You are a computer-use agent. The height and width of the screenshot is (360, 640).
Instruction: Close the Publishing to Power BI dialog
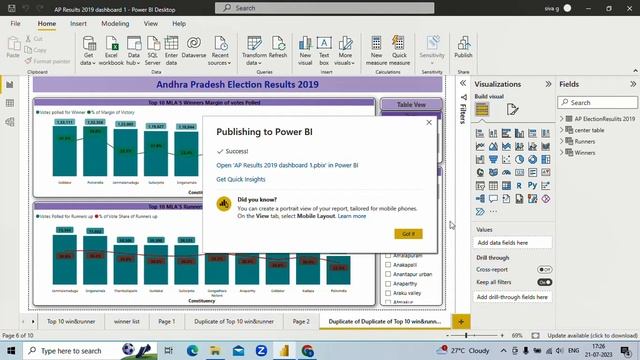click(x=429, y=122)
